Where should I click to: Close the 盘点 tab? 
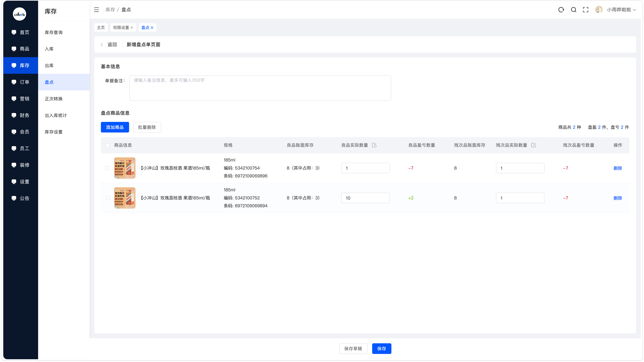pos(152,28)
